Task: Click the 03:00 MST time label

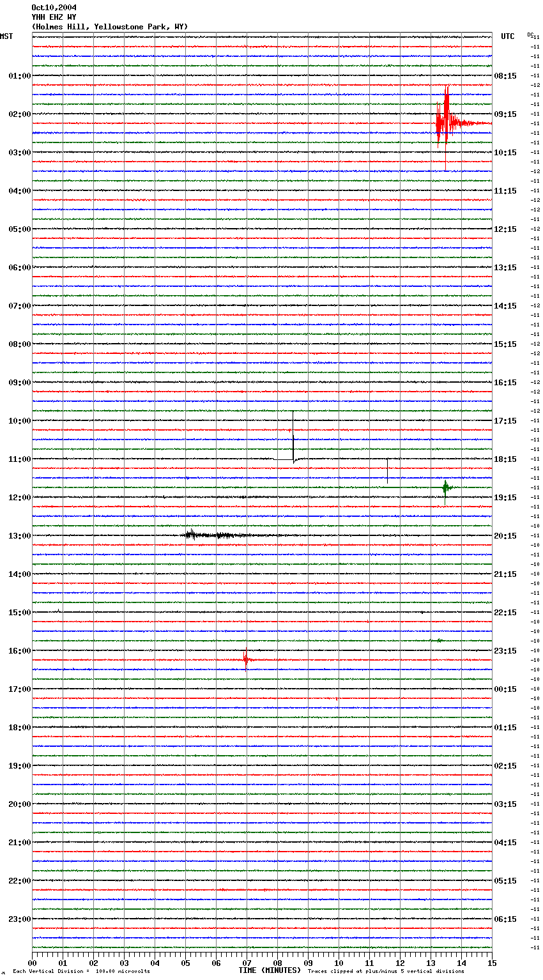Action: click(x=20, y=153)
